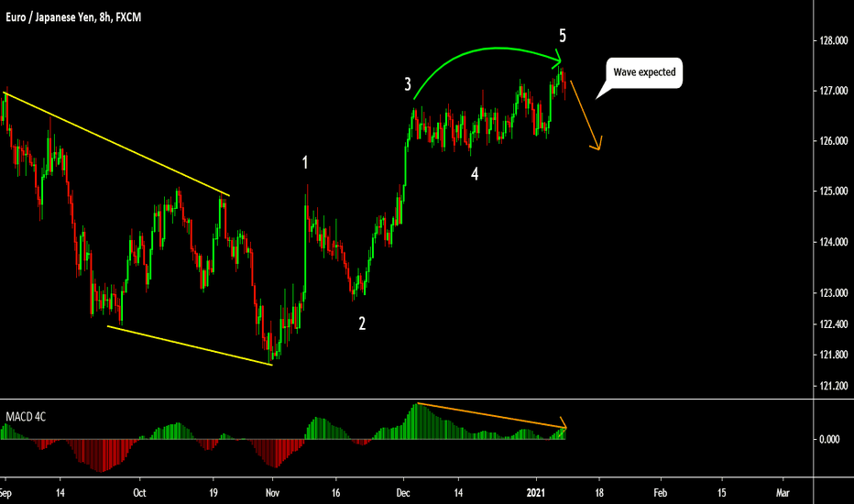Screen dimensions: 854x504
Task: Click the Nov date label
Action: pos(272,493)
